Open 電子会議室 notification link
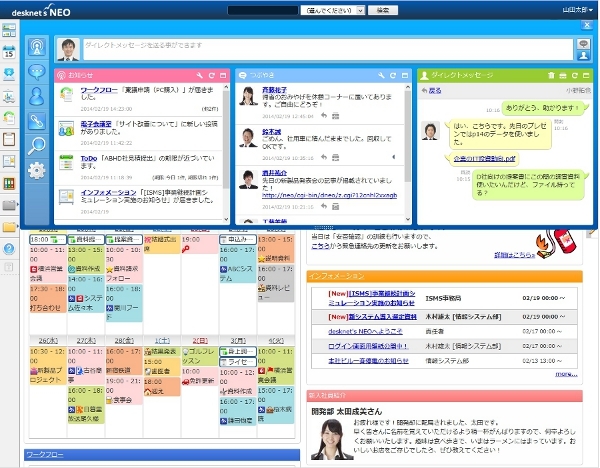600x468 pixels. [96, 124]
